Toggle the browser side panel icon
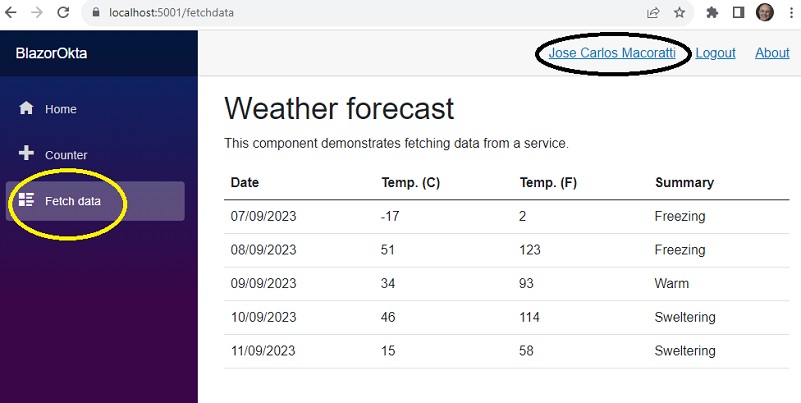The image size is (801, 403). (738, 13)
